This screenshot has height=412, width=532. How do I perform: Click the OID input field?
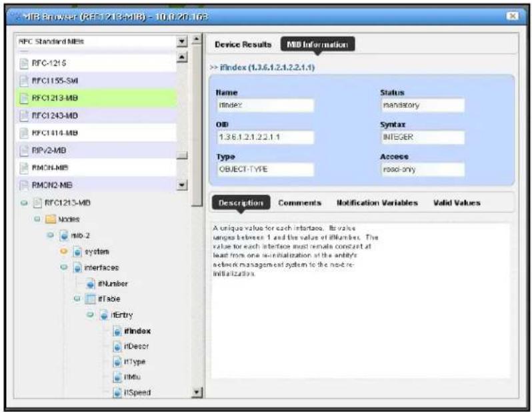tap(265, 137)
